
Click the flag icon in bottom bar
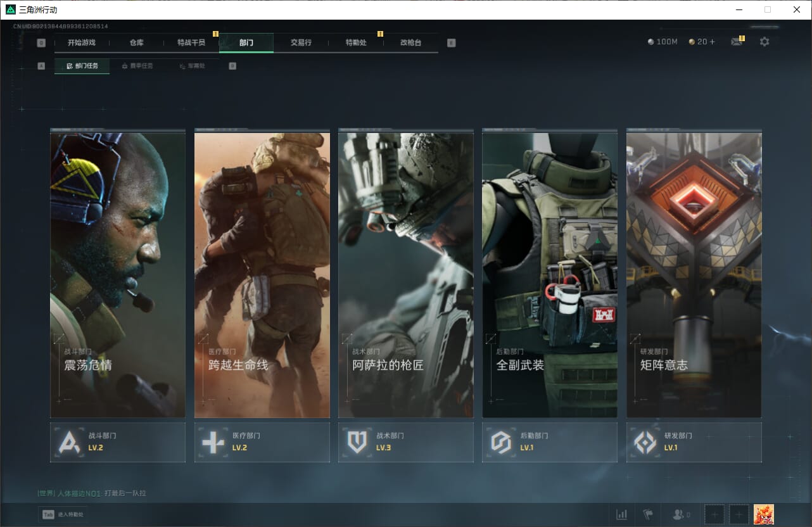point(648,514)
